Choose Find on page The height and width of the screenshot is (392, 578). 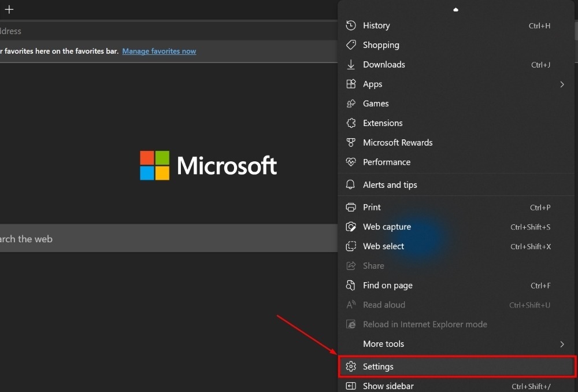(387, 285)
